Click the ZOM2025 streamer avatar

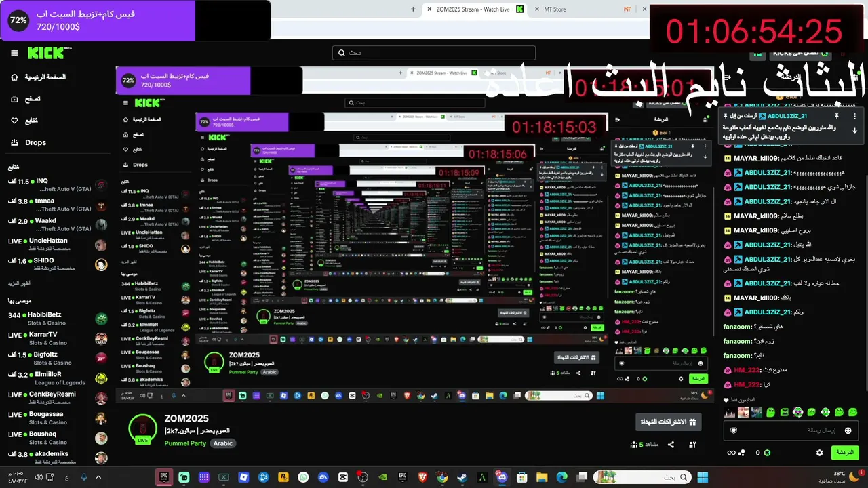[x=143, y=429]
